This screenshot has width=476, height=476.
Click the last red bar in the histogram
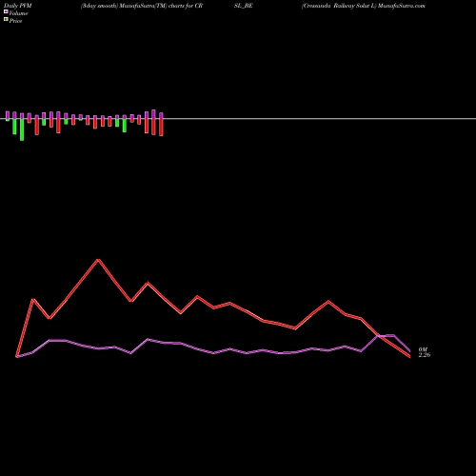(161, 128)
